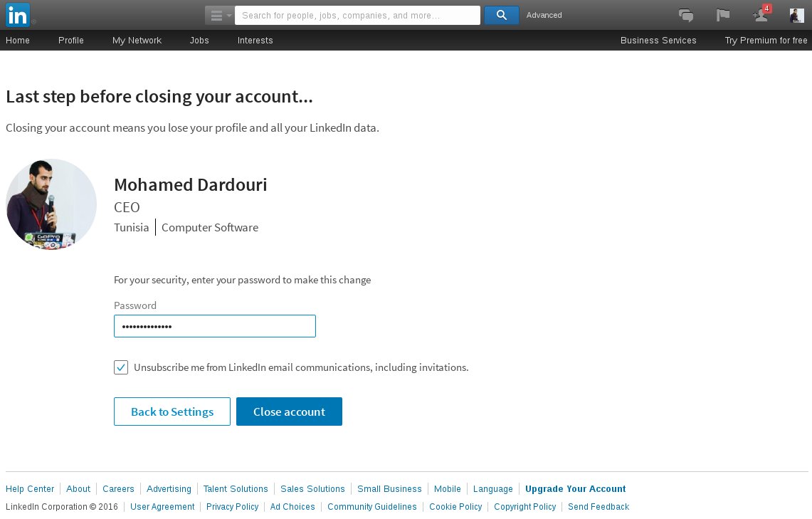Click the search people and jobs field
The image size is (812, 519).
(x=357, y=16)
